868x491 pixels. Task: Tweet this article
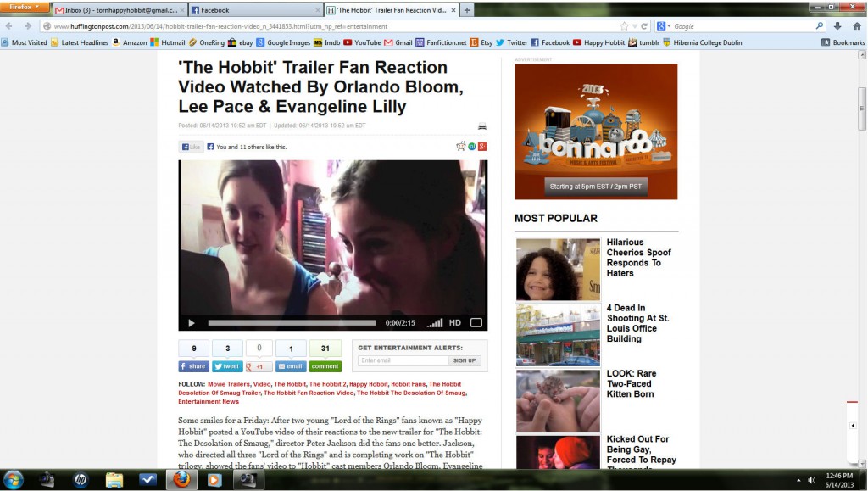coord(227,366)
